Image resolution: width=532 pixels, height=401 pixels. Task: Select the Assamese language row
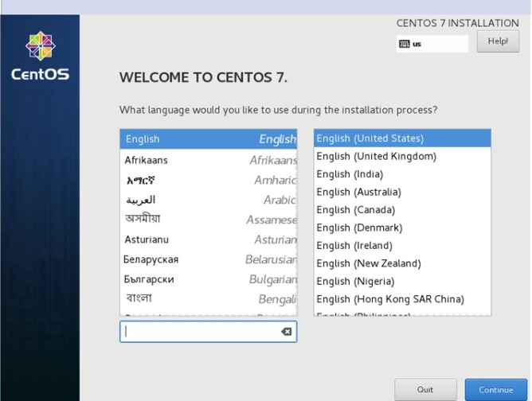[209, 220]
